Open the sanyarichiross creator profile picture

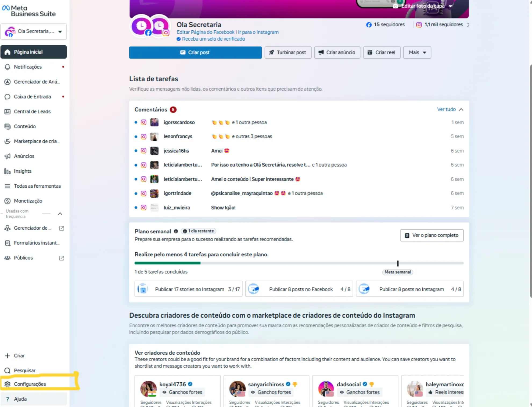tap(237, 388)
